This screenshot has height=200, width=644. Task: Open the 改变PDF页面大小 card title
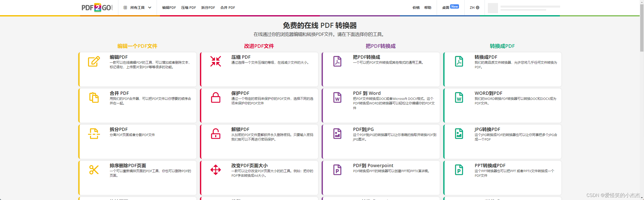click(x=249, y=166)
